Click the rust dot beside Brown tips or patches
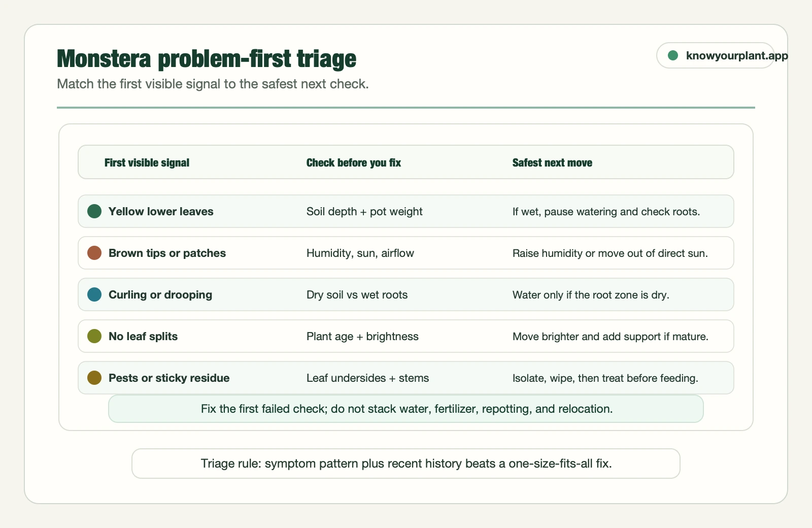Viewport: 812px width, 528px height. coord(94,253)
